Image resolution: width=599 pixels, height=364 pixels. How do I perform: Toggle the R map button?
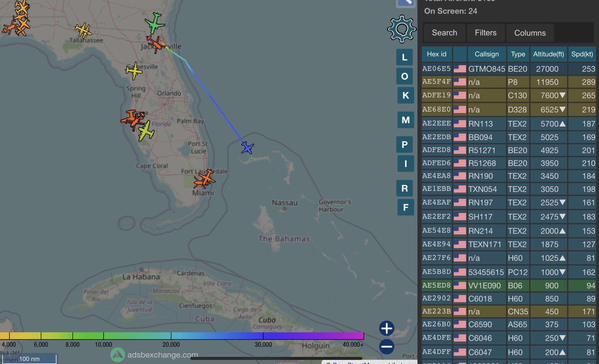pos(405,188)
